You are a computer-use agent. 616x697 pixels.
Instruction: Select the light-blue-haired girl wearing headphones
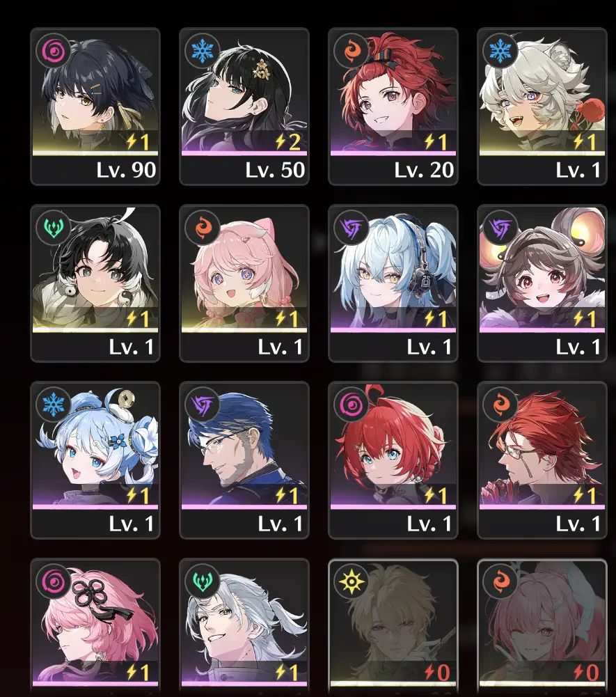click(393, 283)
